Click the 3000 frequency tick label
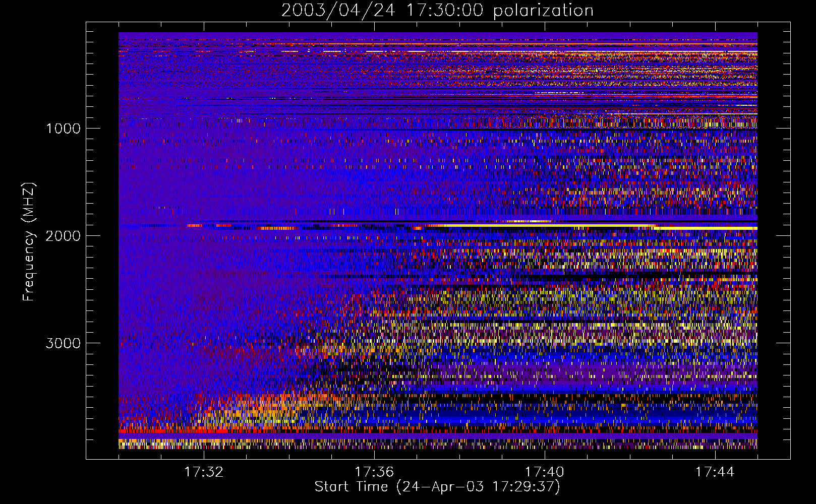Screen dimensions: 816x504 63,343
